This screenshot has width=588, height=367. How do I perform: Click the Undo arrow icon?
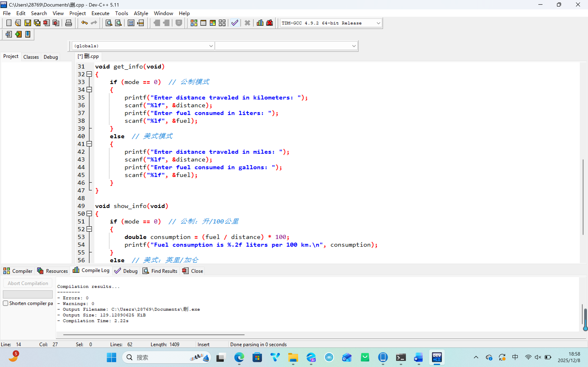tap(84, 23)
